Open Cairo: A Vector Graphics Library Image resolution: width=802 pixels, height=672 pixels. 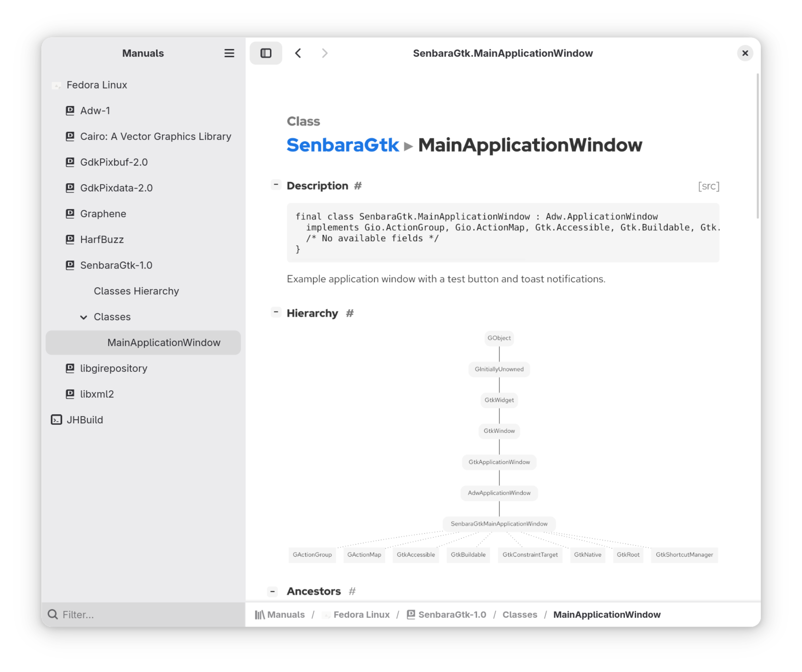(143, 136)
